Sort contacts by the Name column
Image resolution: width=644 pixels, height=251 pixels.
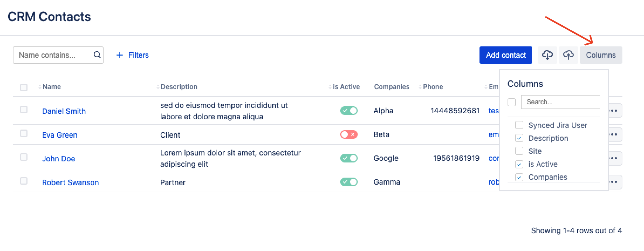[52, 87]
